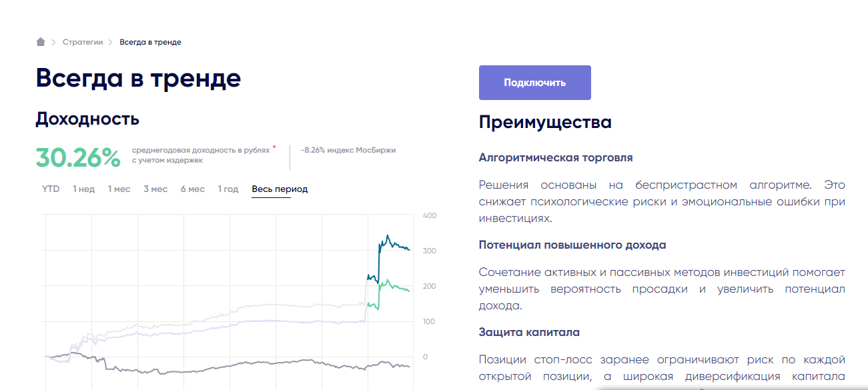Click the 400 axis label
The image size is (868, 390).
pos(430,215)
